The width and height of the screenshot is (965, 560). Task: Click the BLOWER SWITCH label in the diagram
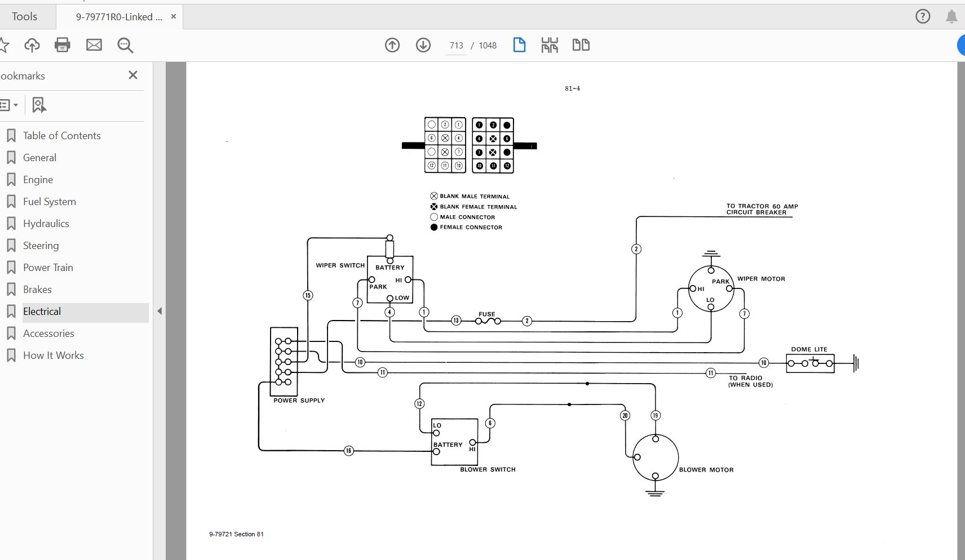click(x=488, y=469)
